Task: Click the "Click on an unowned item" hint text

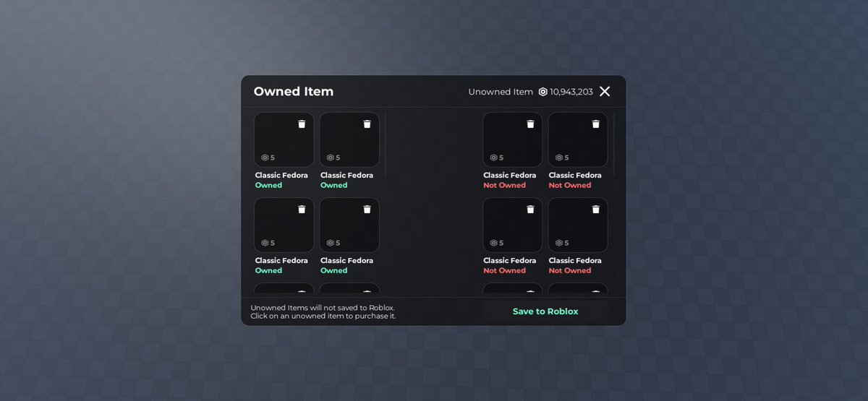Action: [323, 316]
